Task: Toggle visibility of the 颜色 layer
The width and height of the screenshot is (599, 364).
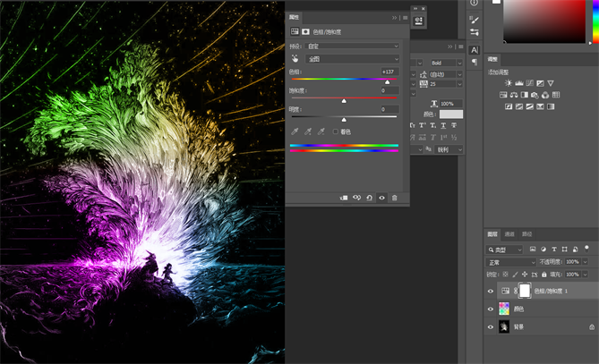Action: (491, 309)
